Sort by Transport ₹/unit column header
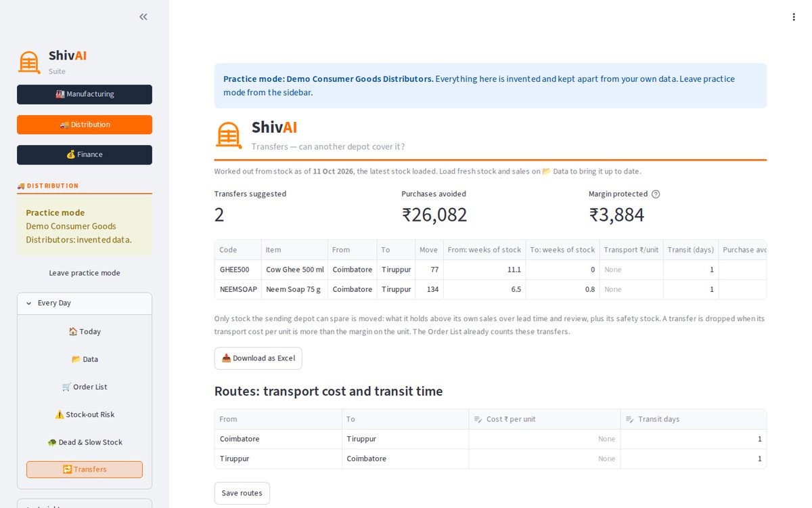 click(631, 249)
